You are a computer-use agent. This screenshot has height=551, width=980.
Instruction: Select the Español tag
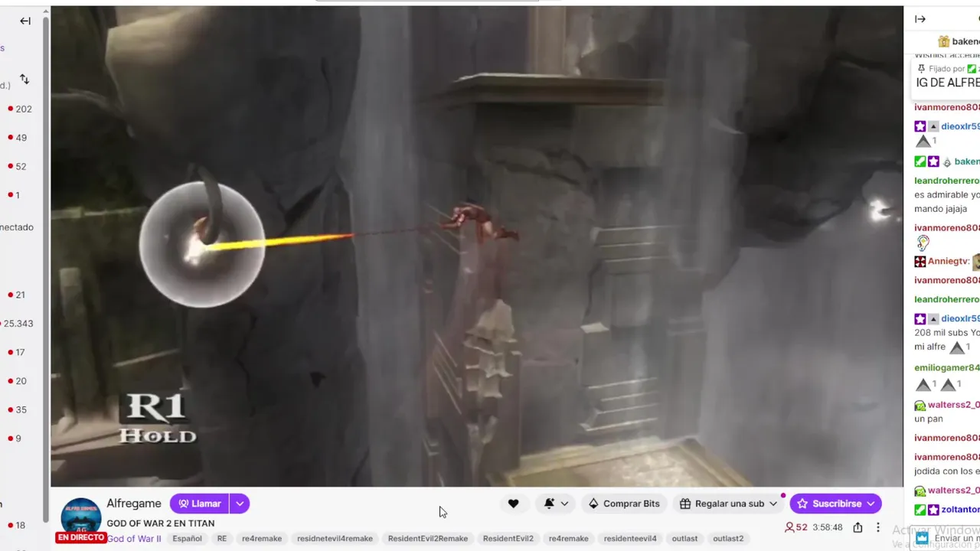coord(187,539)
